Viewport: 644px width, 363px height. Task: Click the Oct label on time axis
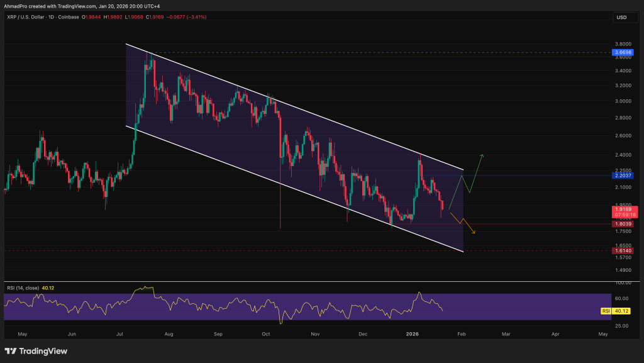coord(265,335)
